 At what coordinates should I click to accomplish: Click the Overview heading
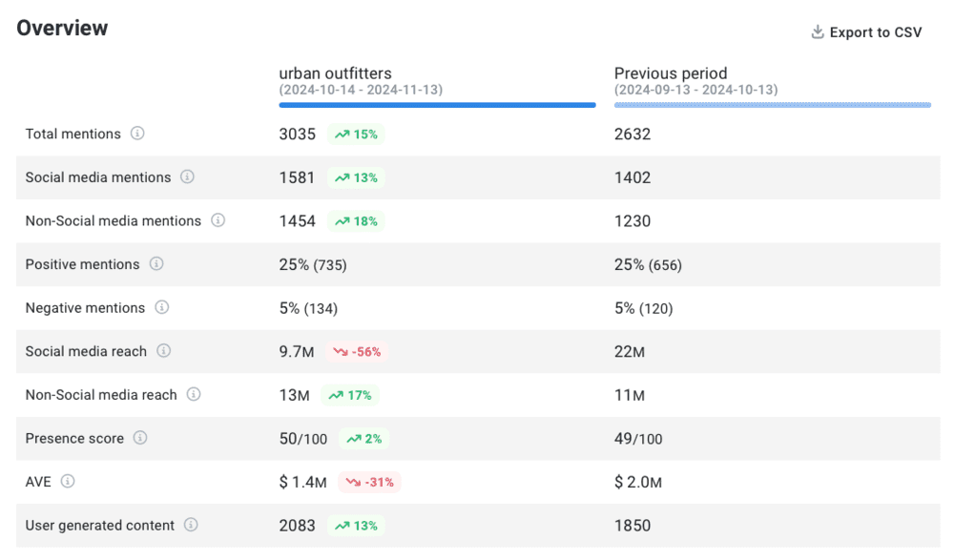(62, 29)
